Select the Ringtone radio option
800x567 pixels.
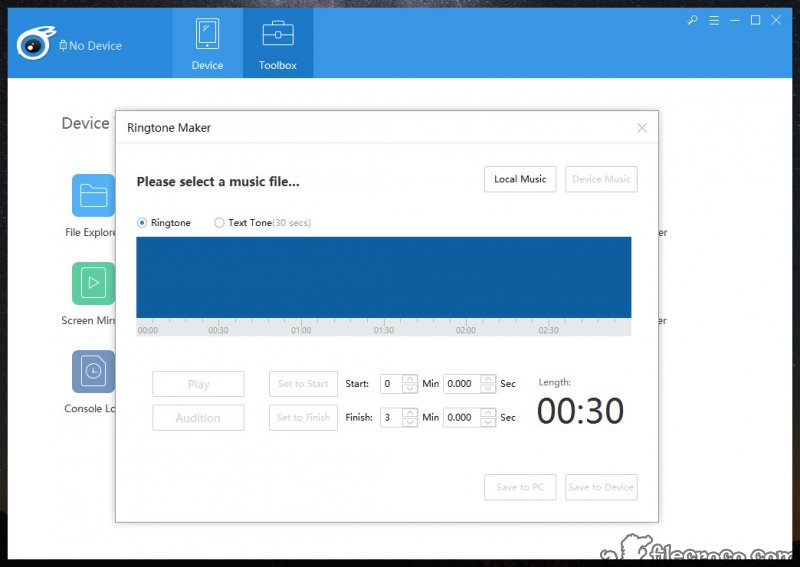[x=142, y=223]
